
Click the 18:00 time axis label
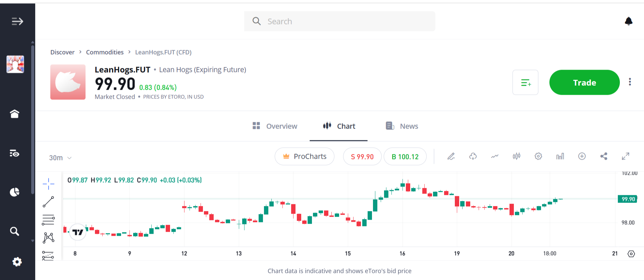[550, 254]
